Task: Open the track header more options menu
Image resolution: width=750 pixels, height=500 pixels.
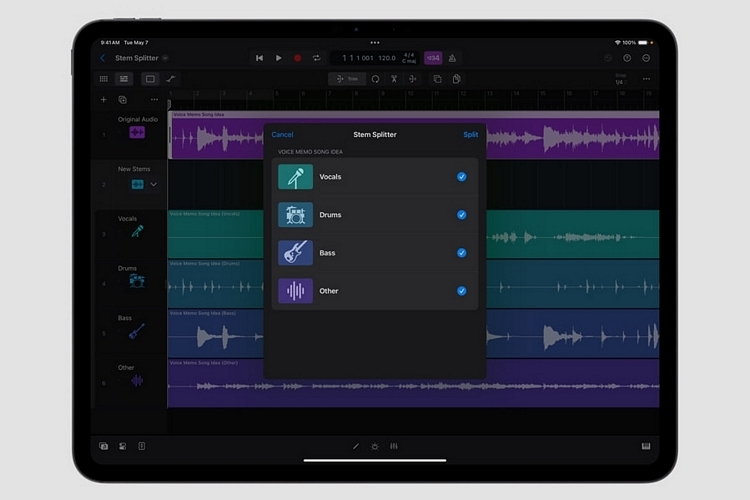Action: pos(154,100)
